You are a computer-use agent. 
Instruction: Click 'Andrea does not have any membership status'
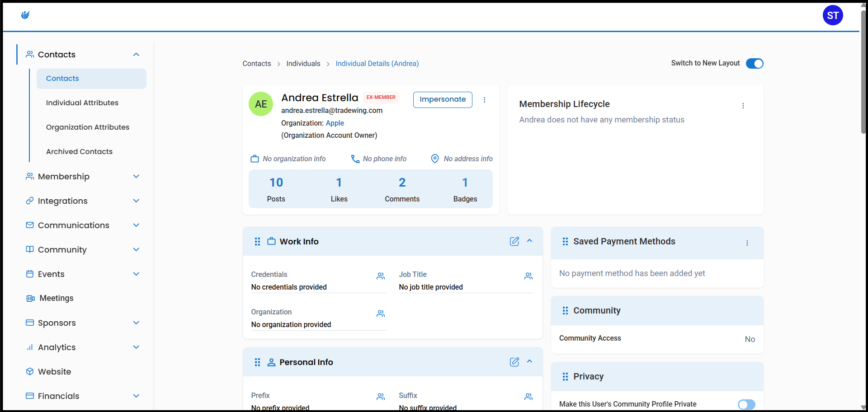(602, 120)
